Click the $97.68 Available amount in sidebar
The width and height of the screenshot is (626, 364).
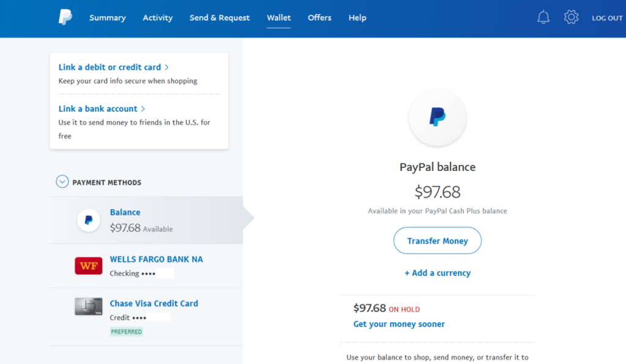[141, 228]
